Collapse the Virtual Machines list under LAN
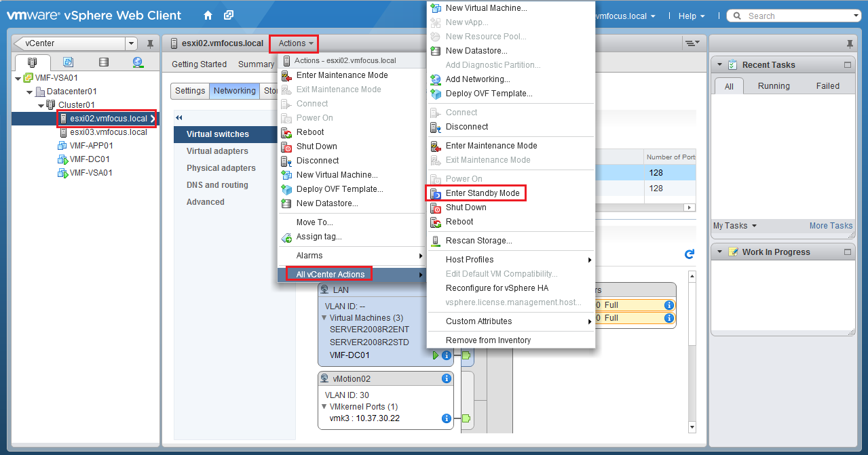Image resolution: width=868 pixels, height=455 pixels. pos(324,318)
